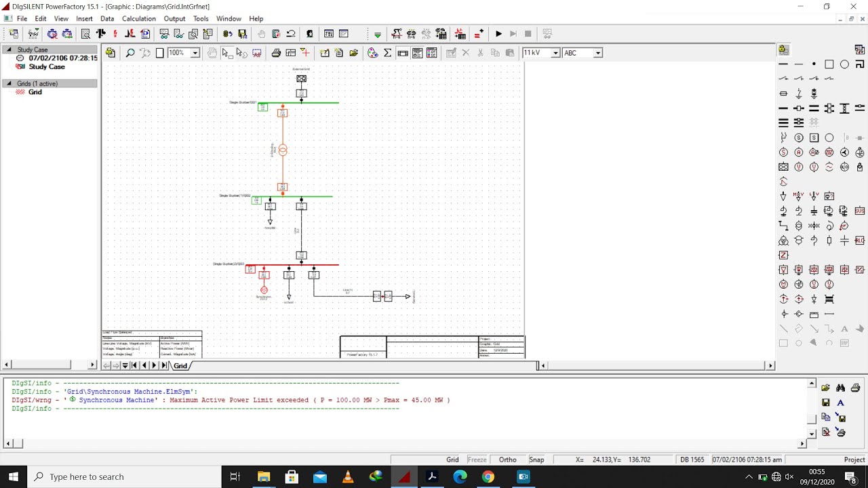
Task: Click the External Grid symbol in the diagram
Action: (301, 79)
